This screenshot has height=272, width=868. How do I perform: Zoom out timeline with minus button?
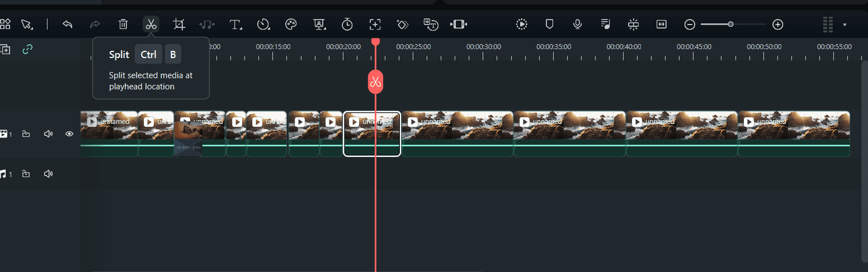point(690,24)
